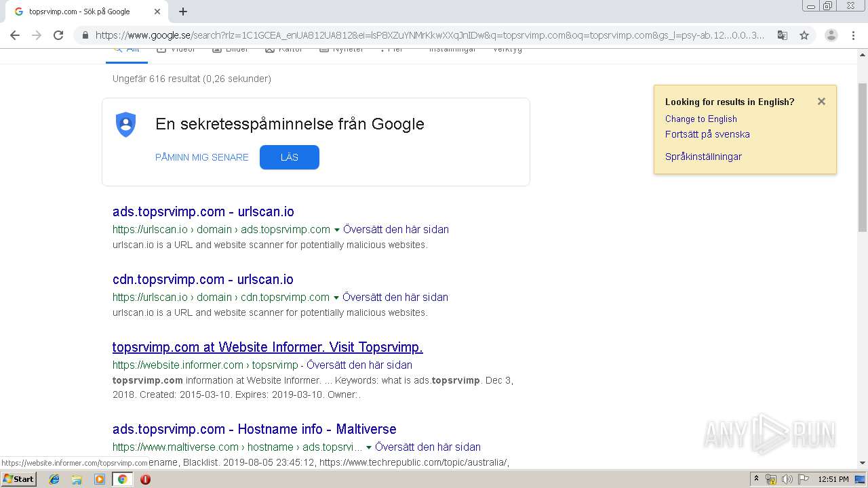Click the website.informer.com green URL
This screenshot has height=488, width=868.
pyautogui.click(x=205, y=365)
